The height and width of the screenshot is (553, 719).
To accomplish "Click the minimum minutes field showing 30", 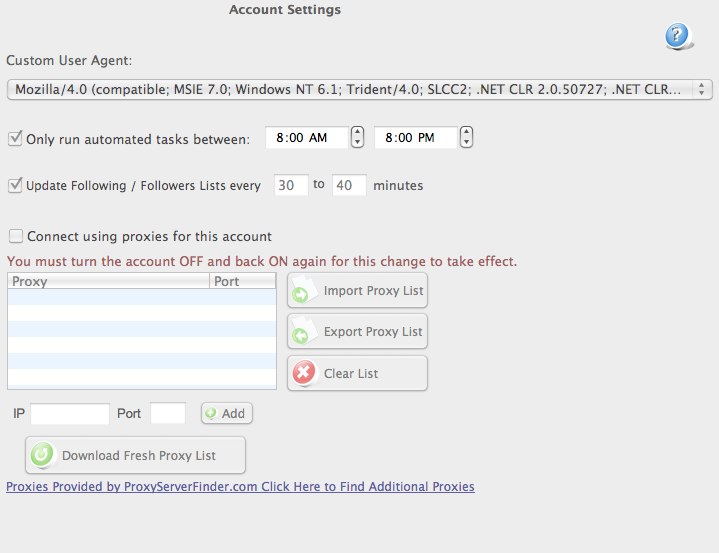I will coord(291,185).
